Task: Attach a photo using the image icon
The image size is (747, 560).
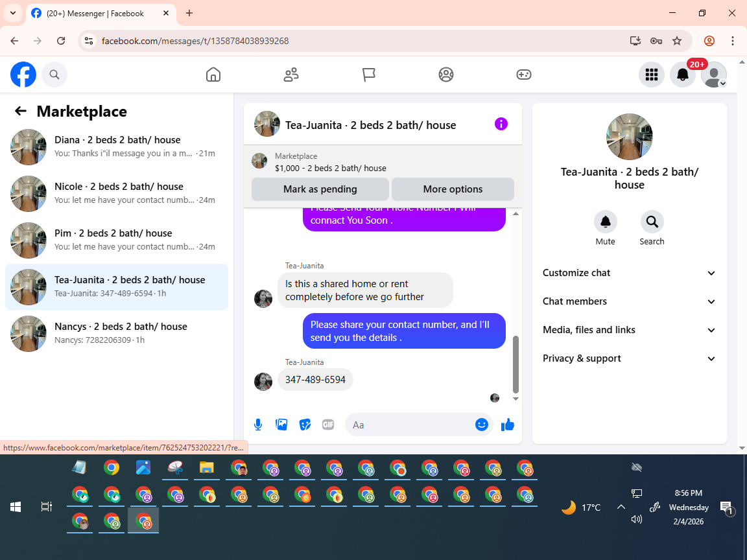Action: (281, 425)
